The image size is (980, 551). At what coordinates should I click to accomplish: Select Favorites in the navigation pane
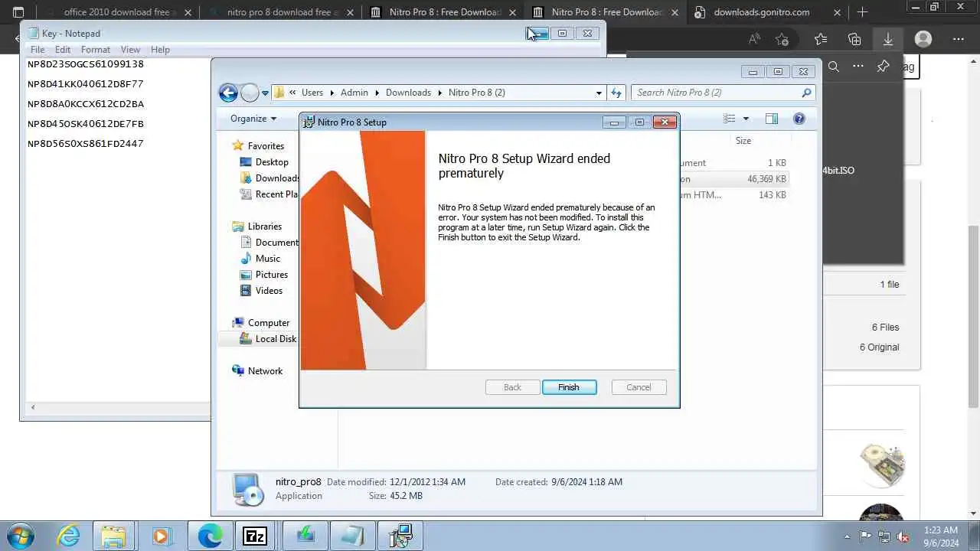tap(266, 146)
